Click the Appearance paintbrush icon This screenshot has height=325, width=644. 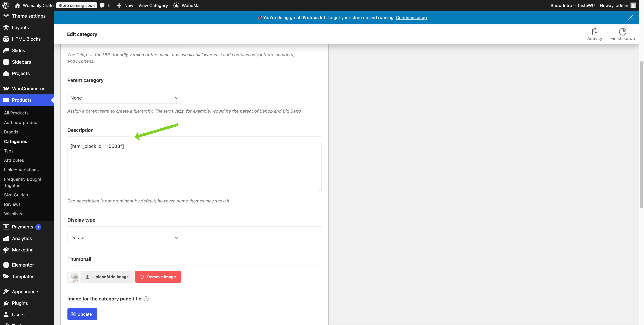[x=6, y=292]
